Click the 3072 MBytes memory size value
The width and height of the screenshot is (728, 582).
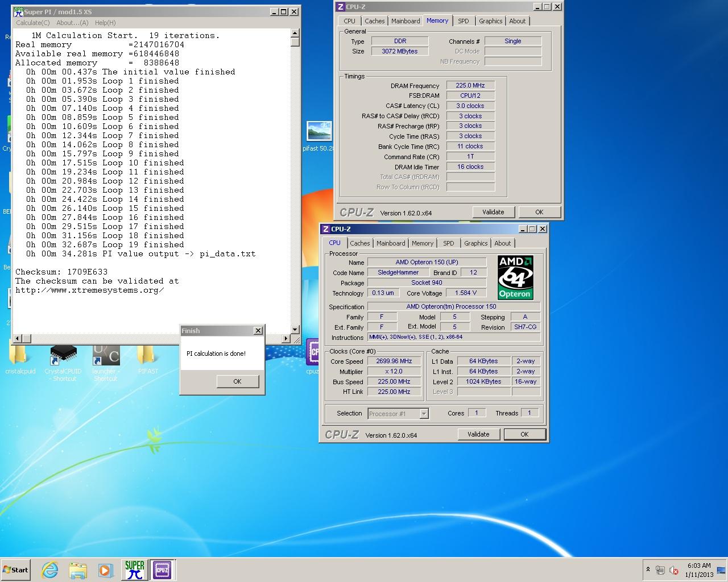click(x=400, y=51)
